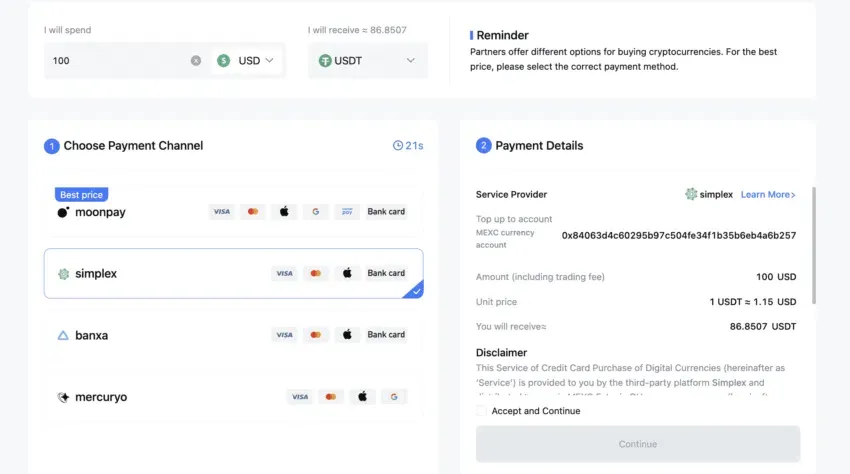Click the spend amount input field

[x=119, y=61]
